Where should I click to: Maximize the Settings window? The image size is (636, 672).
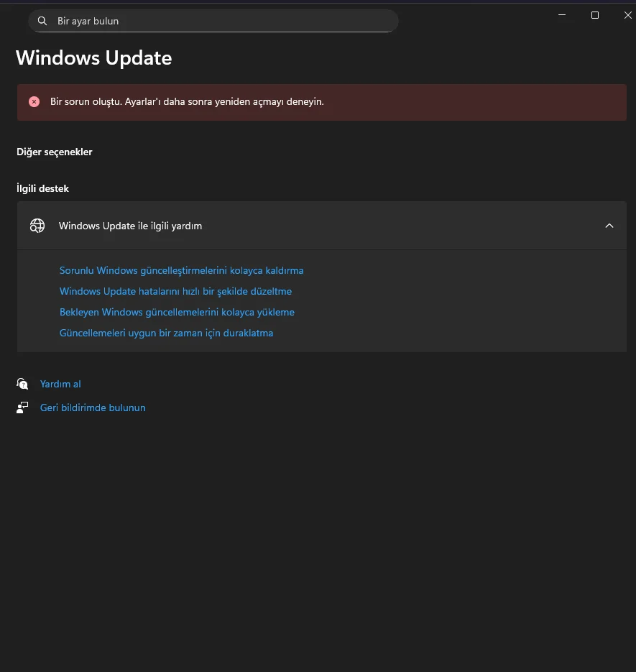tap(595, 15)
